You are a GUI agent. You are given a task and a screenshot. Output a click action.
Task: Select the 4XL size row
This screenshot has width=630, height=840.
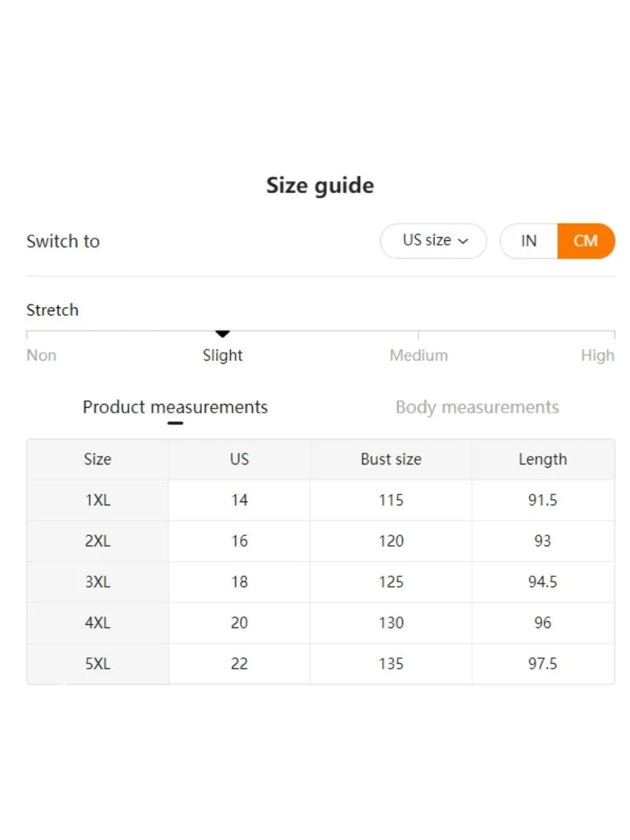(x=98, y=624)
